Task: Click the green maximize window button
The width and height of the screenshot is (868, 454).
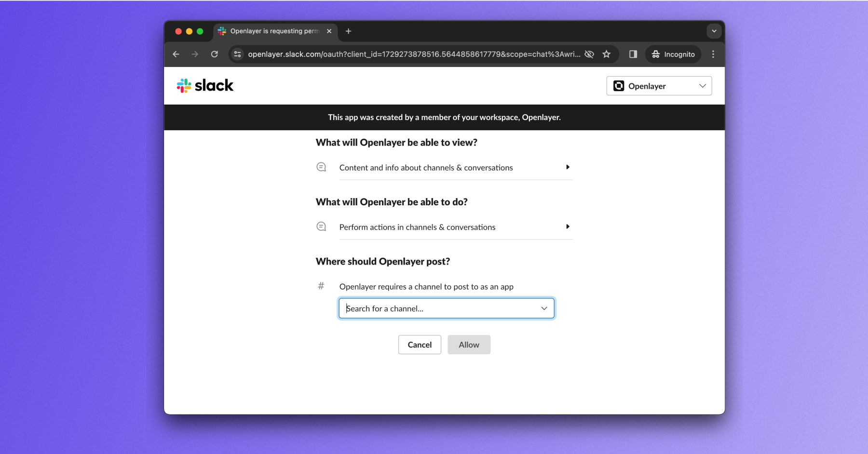Action: point(200,31)
